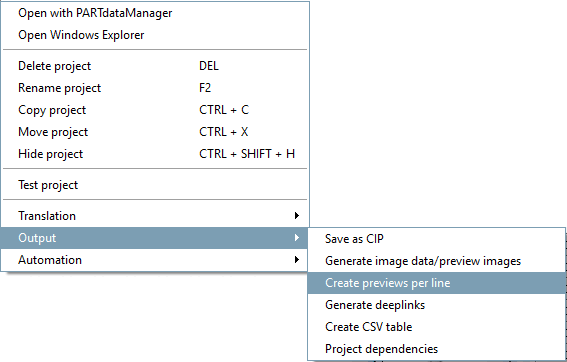567x362 pixels.
Task: Select Save as CIP
Action: [x=436, y=239]
